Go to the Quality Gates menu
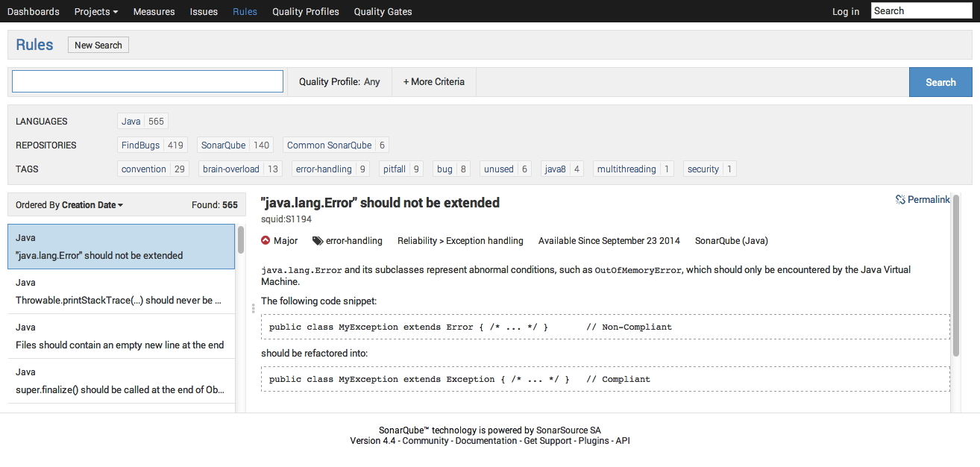Screen dimensions: 980x467 (x=383, y=11)
